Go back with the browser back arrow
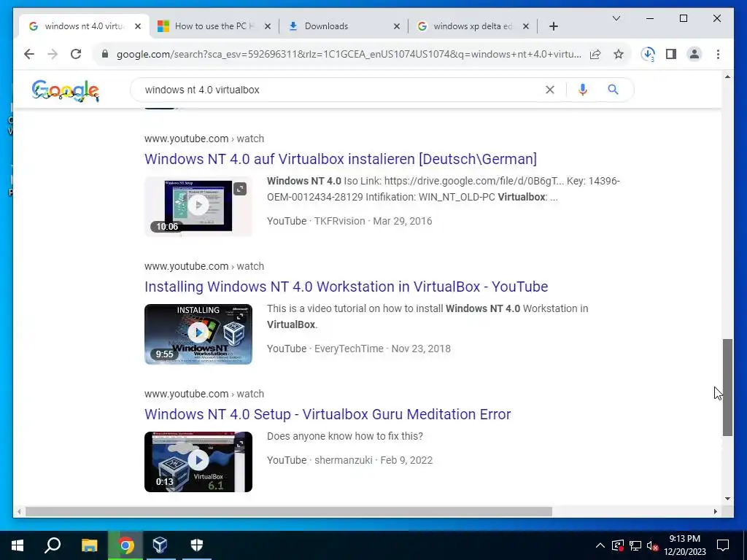Image resolution: width=747 pixels, height=560 pixels. coord(29,54)
